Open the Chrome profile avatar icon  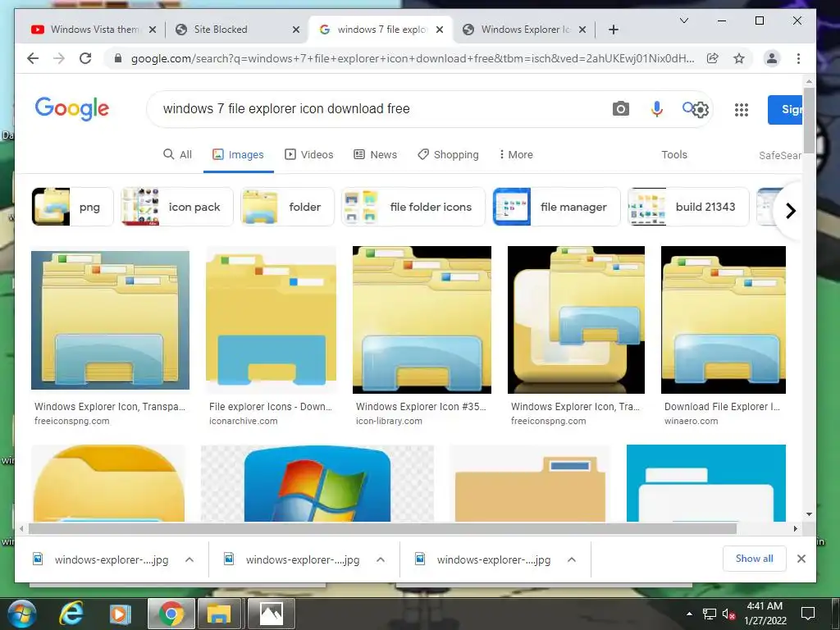pos(771,58)
